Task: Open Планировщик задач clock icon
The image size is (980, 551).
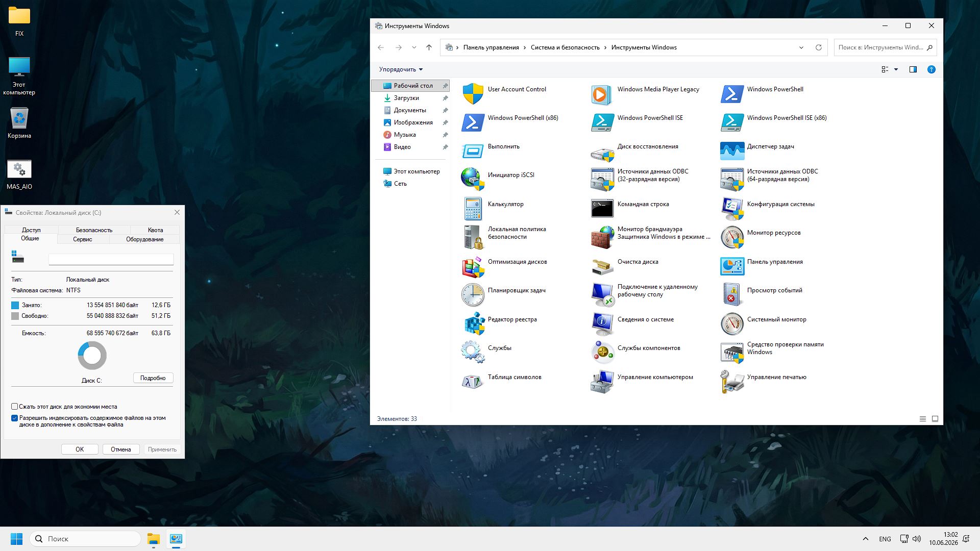Action: 473,295
